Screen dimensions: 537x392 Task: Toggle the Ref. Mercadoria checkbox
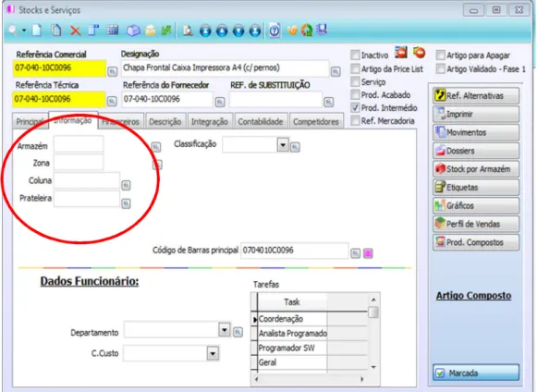[356, 121]
